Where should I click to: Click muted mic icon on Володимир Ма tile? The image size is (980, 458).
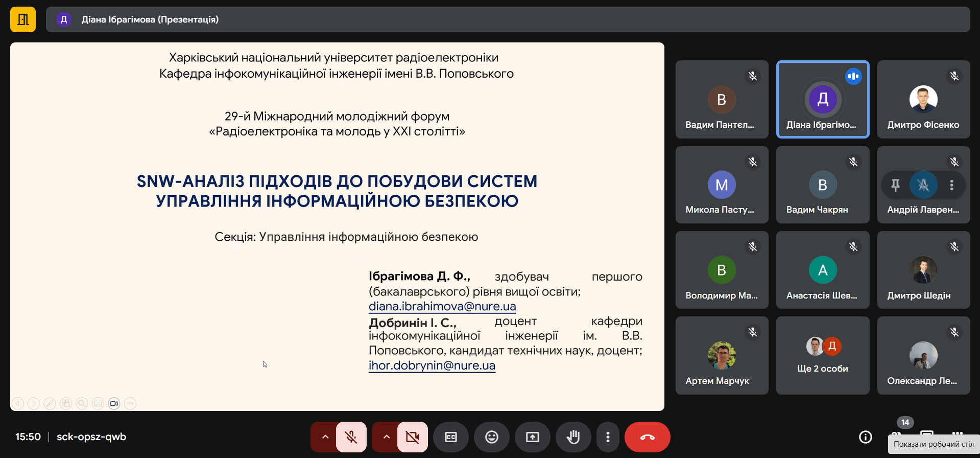coord(753,247)
